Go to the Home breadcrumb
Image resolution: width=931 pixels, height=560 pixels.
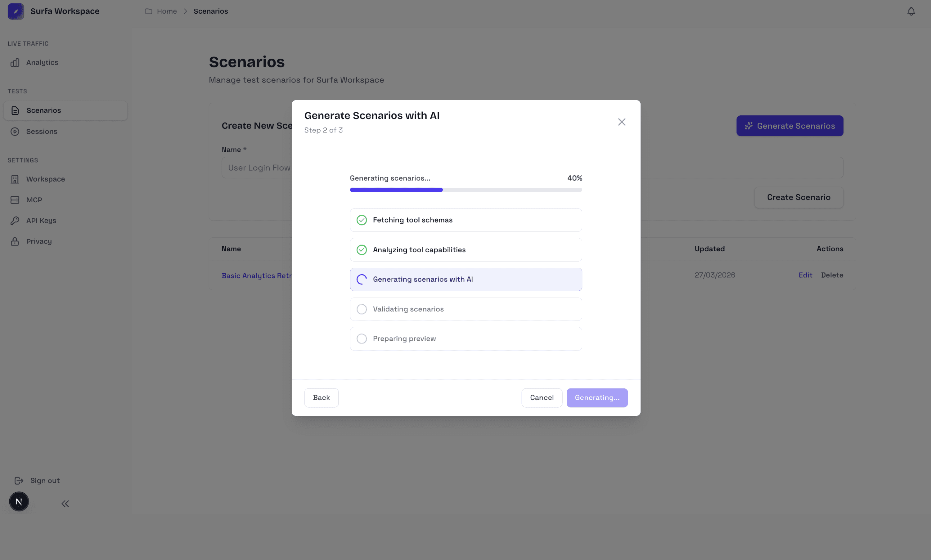coord(167,11)
